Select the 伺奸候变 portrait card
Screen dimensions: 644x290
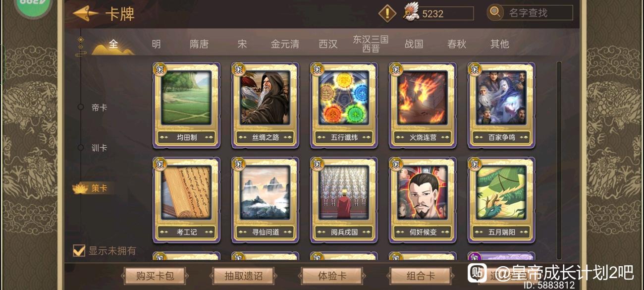(x=423, y=200)
